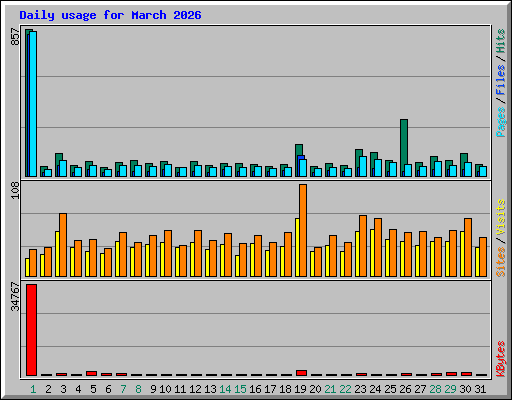This screenshot has width=512, height=400.
Task: Click the cyan 'Pages' legend label
Action: [501, 122]
